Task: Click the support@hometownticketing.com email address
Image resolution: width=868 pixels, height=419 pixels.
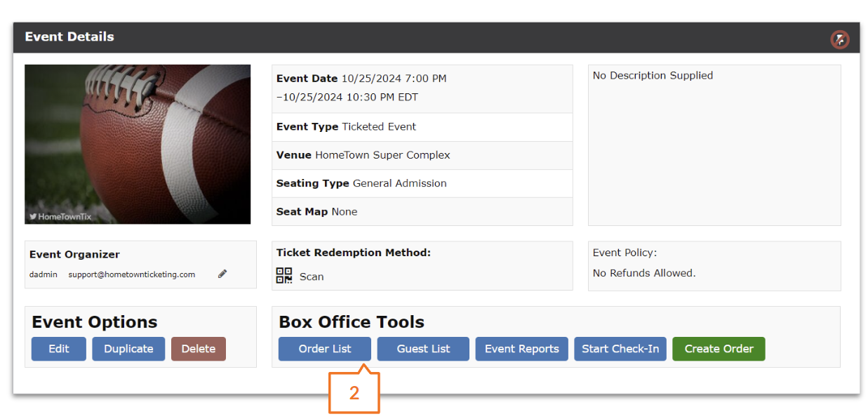Action: click(x=132, y=274)
